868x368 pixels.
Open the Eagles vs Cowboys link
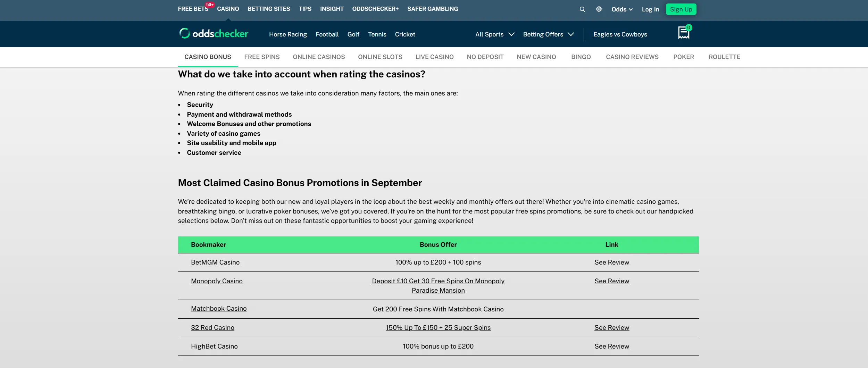coord(620,34)
